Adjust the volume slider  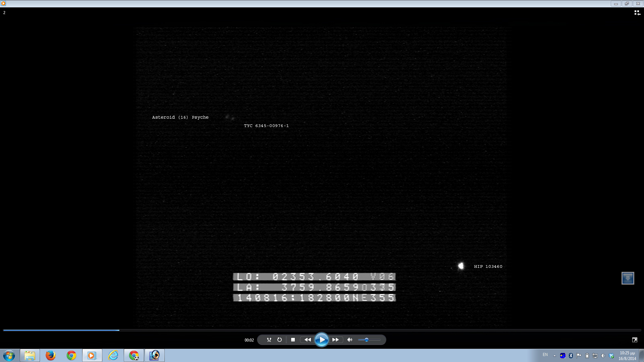[x=367, y=340]
